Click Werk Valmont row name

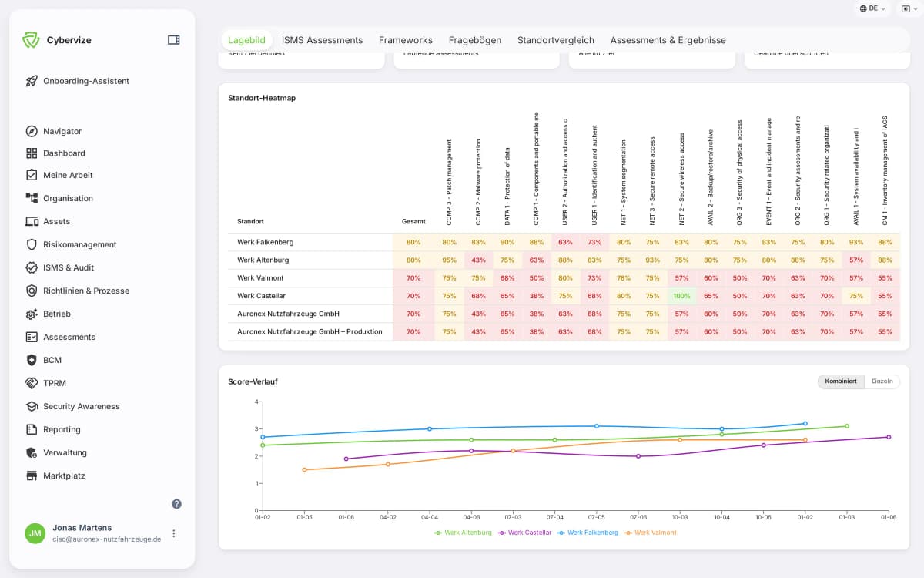(x=260, y=278)
